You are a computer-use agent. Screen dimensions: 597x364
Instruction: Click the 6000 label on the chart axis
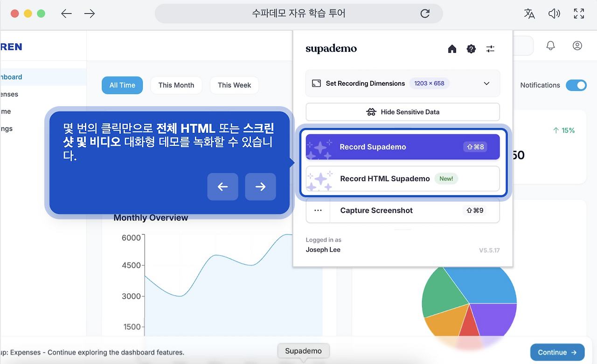pos(131,238)
